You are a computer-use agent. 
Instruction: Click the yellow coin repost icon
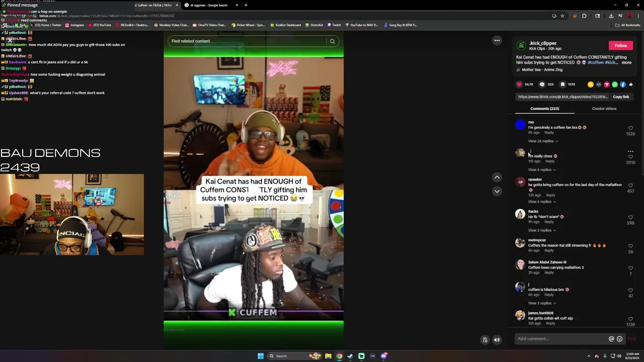(x=591, y=84)
